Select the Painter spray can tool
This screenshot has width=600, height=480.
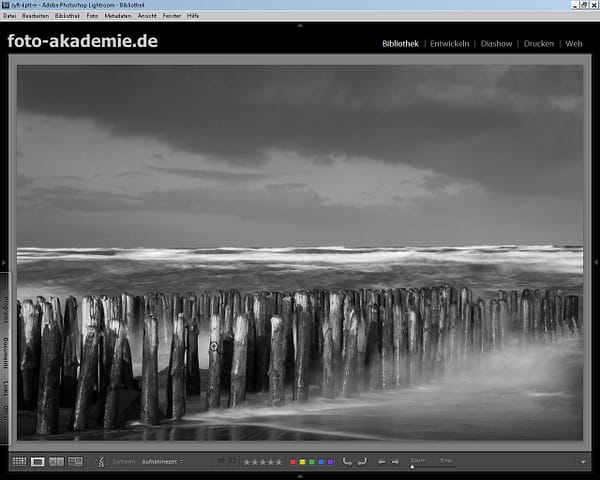point(100,462)
